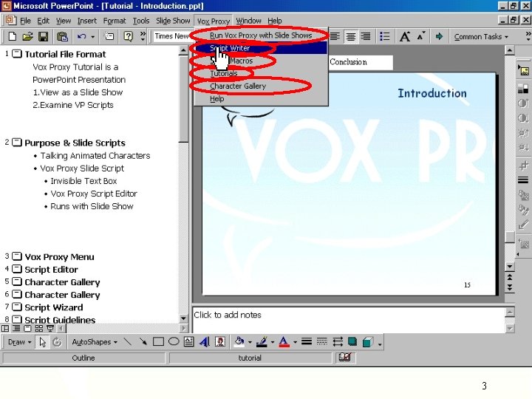Choose the Select Objects arrow tool
This screenshot has height=399, width=532.
tap(42, 342)
